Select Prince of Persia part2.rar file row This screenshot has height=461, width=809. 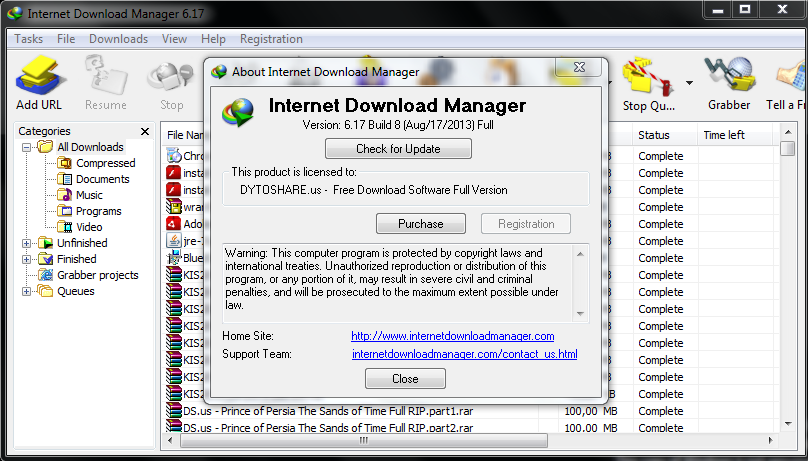coord(470,427)
